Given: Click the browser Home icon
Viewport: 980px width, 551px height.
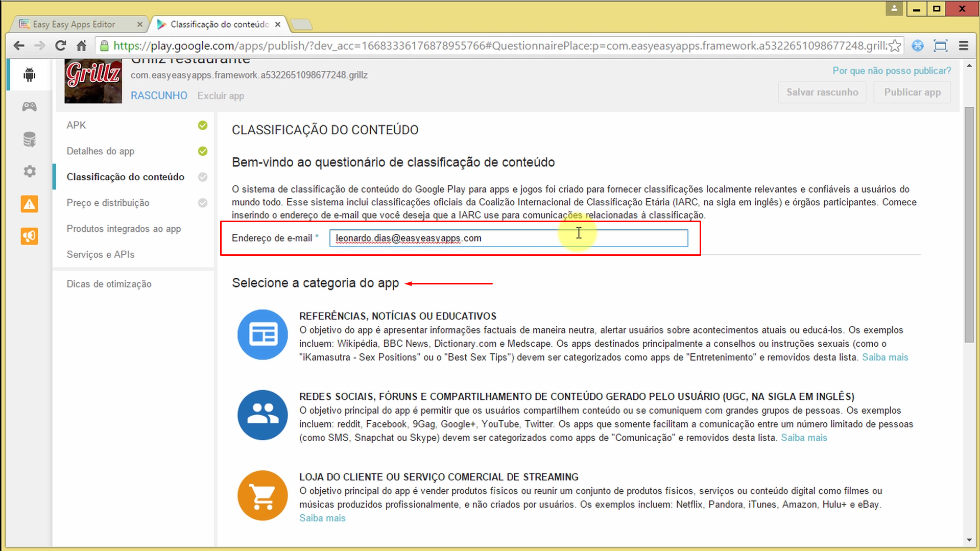Looking at the screenshot, I should [x=82, y=45].
